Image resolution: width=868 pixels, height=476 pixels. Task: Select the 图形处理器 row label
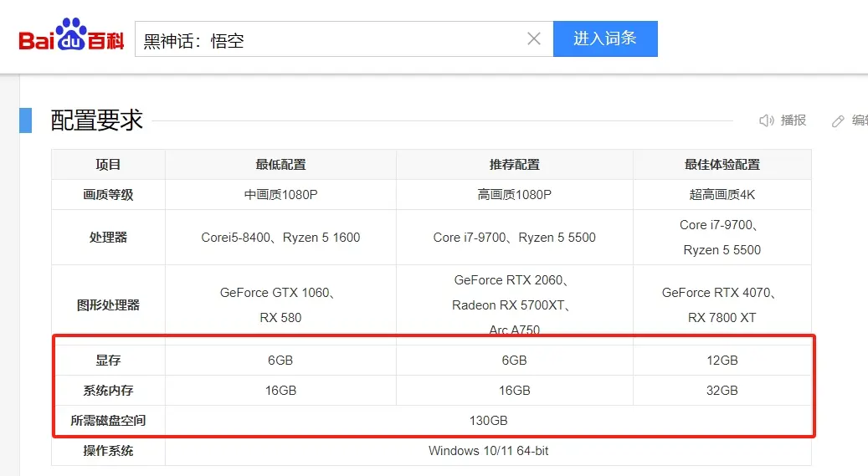point(108,305)
